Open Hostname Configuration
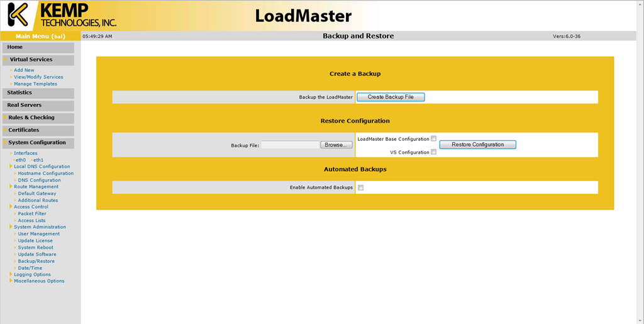The width and height of the screenshot is (644, 324). (46, 173)
